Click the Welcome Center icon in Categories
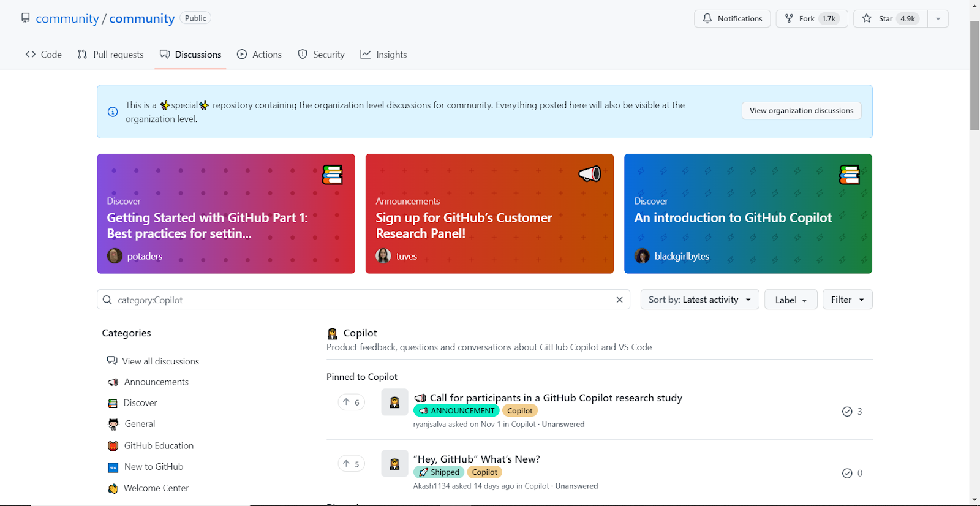 point(113,488)
